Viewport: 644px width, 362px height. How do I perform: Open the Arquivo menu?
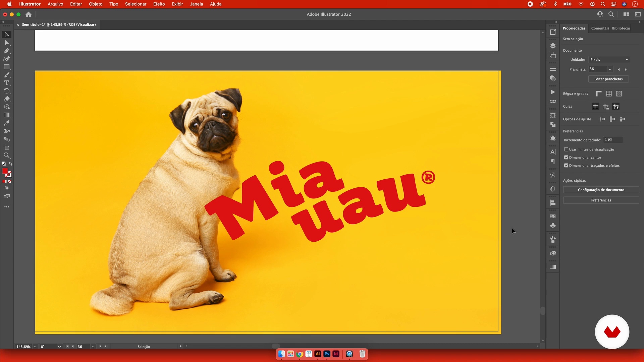click(55, 4)
